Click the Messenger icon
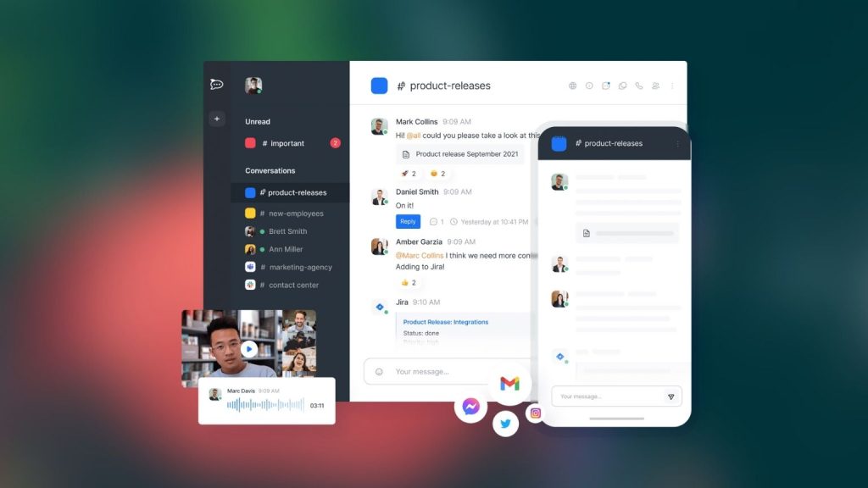The image size is (868, 488). click(x=470, y=407)
